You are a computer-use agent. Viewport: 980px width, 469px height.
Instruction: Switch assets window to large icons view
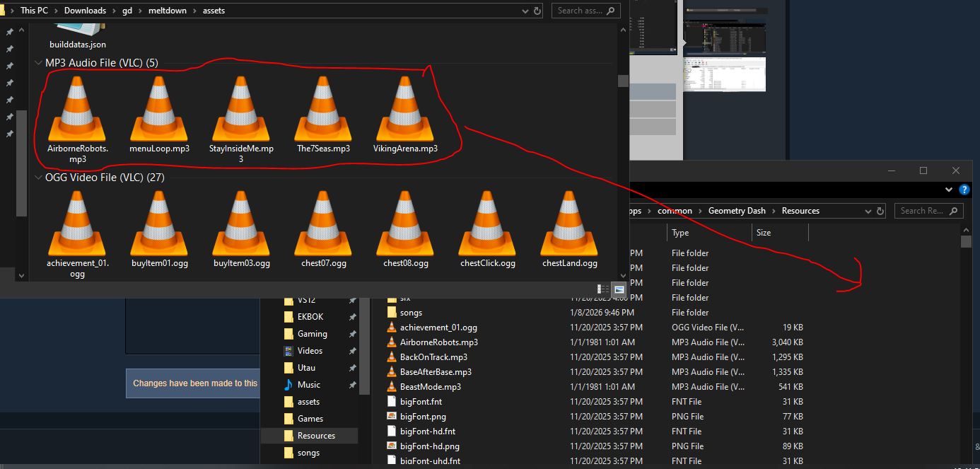[x=619, y=289]
